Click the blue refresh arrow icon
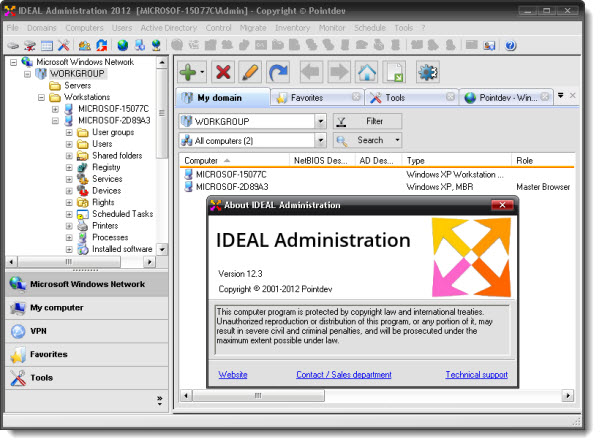The width and height of the screenshot is (600, 445). click(278, 72)
